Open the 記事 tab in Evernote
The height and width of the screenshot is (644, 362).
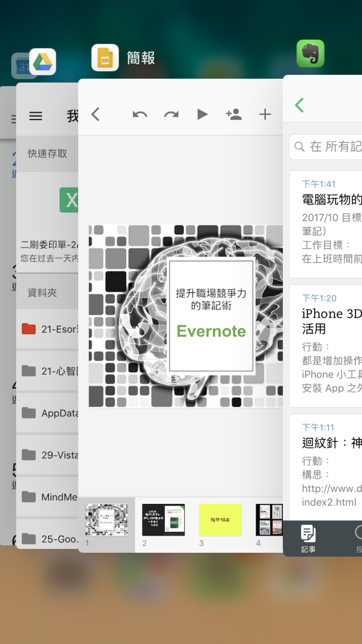point(308,538)
